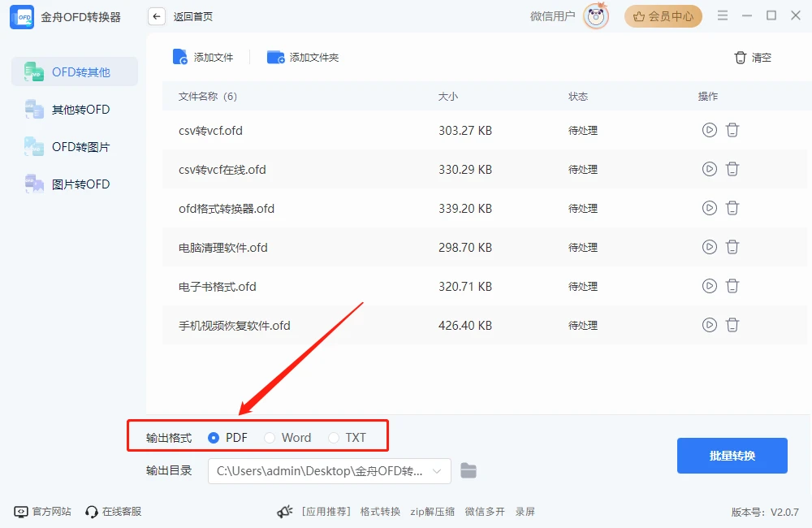
Task: Select PDF output format radio button
Action: point(213,438)
